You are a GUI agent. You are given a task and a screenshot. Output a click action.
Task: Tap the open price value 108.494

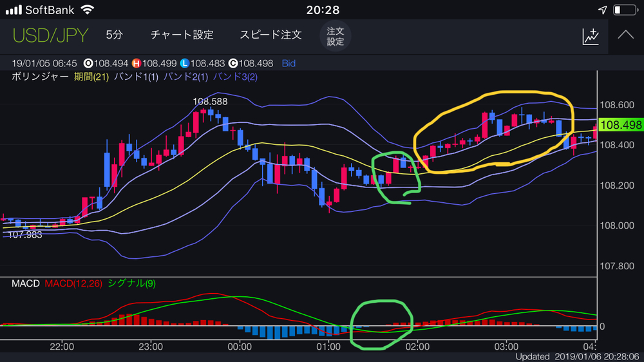tap(111, 63)
